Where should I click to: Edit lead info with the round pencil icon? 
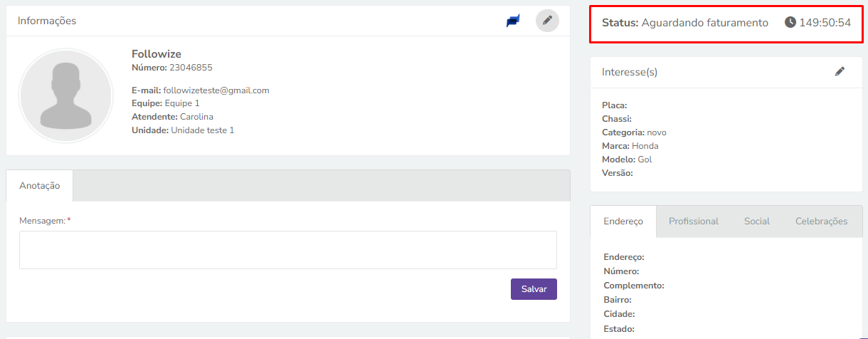(x=547, y=21)
